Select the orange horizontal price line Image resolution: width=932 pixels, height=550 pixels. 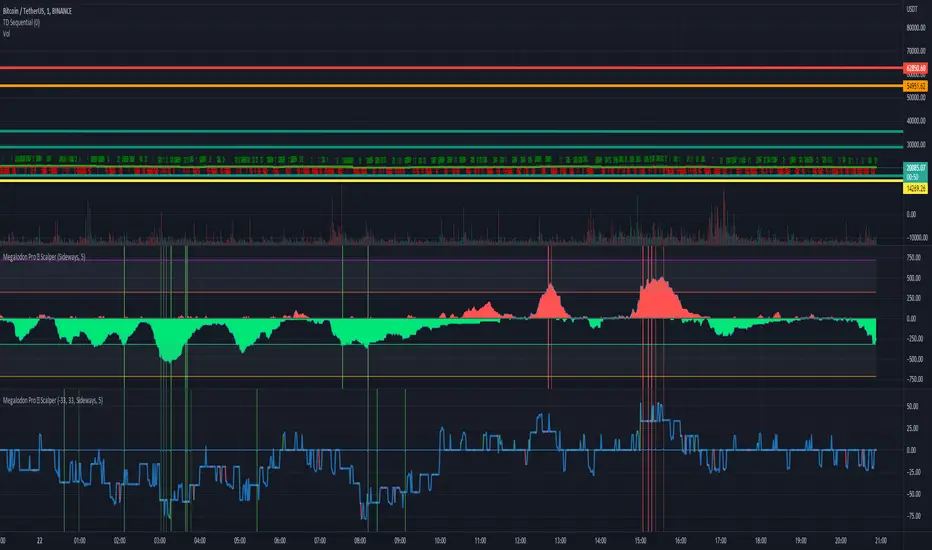pos(452,86)
